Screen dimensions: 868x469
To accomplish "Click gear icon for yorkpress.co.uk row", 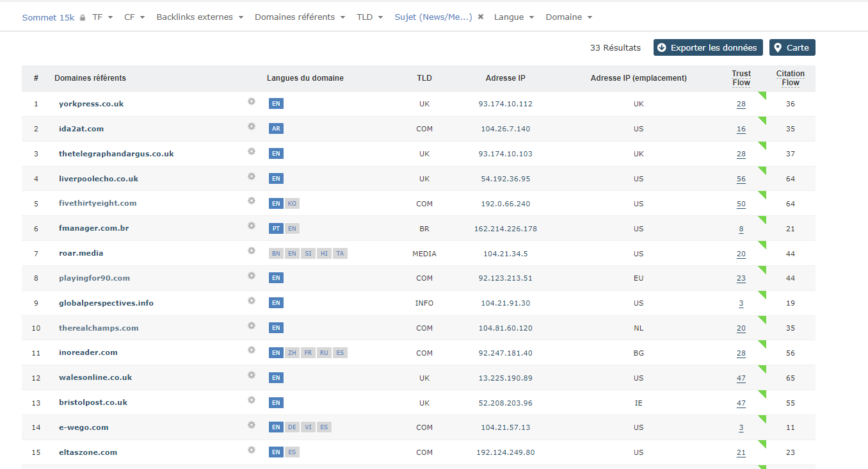I will click(x=252, y=101).
